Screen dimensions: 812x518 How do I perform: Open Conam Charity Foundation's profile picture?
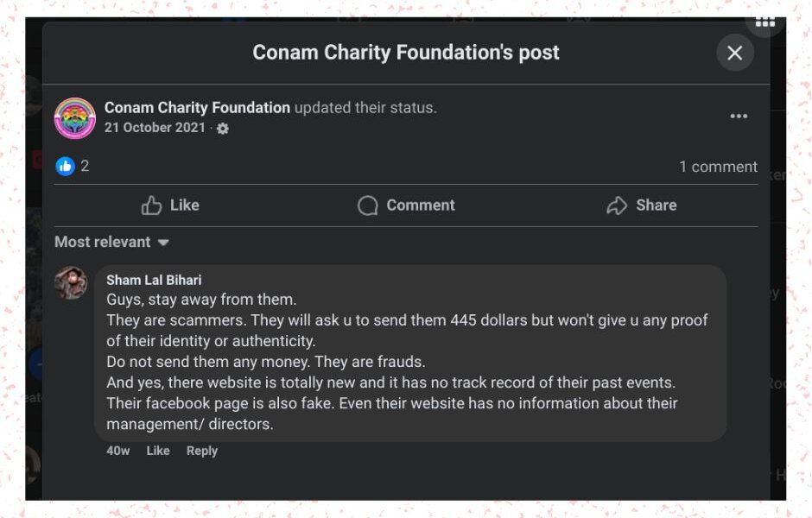75,118
